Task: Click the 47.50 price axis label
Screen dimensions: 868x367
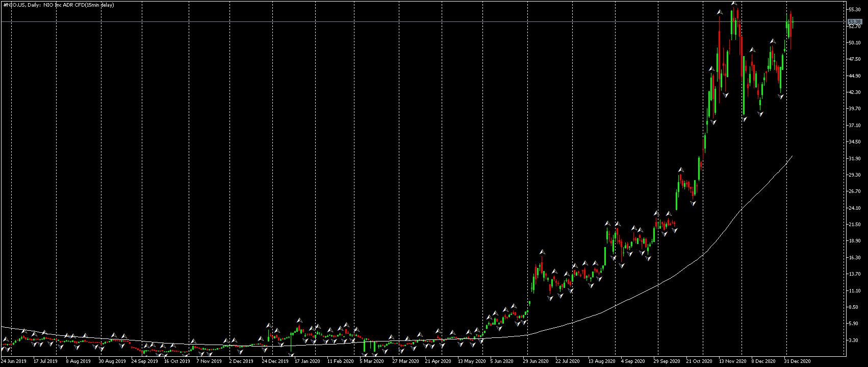Action: 855,59
